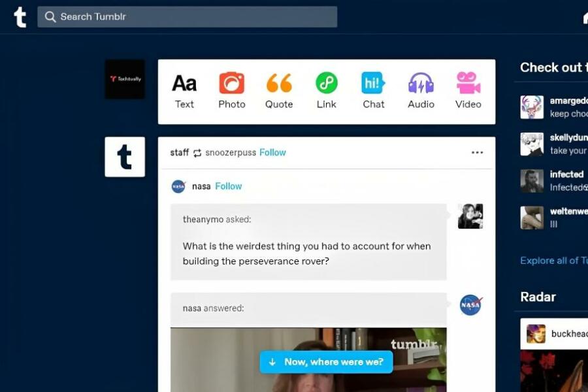The width and height of the screenshot is (588, 392).
Task: Create a new Chat post
Action: tap(374, 91)
